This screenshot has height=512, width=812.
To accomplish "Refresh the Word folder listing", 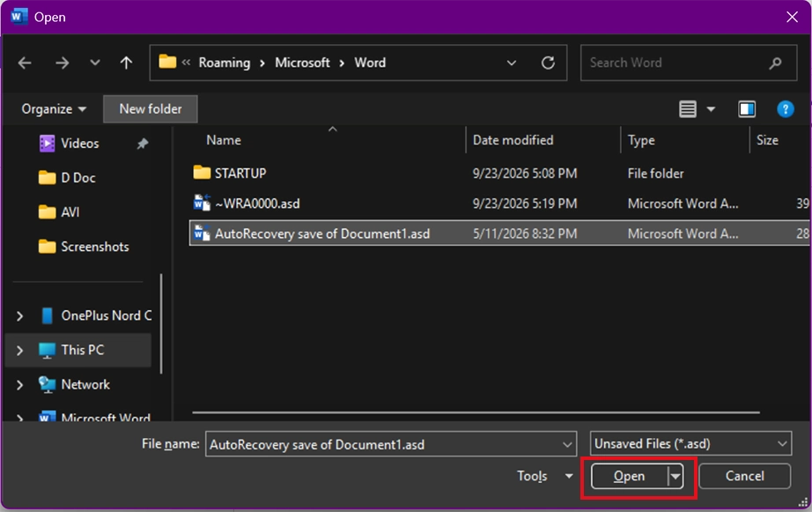I will [548, 63].
